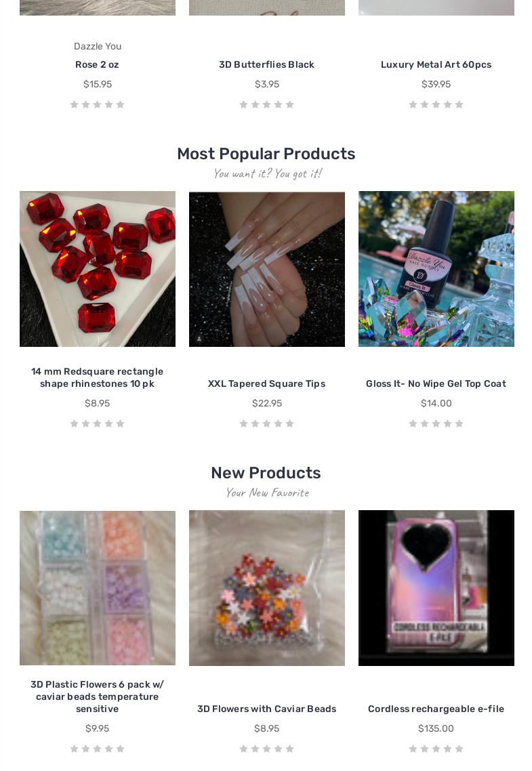Click the Rose 2 oz product title

(98, 64)
